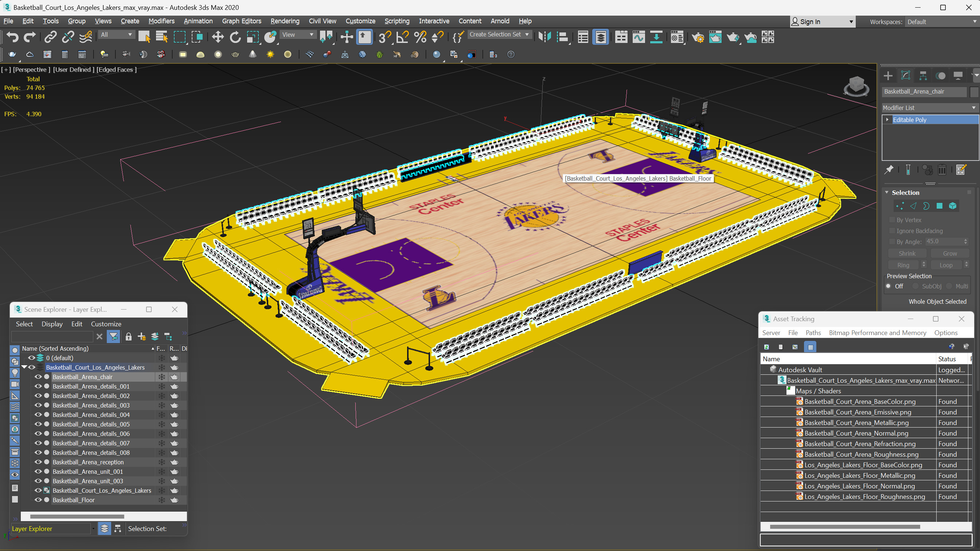This screenshot has height=551, width=980.
Task: Select the Off preview selection radio
Action: tap(889, 286)
